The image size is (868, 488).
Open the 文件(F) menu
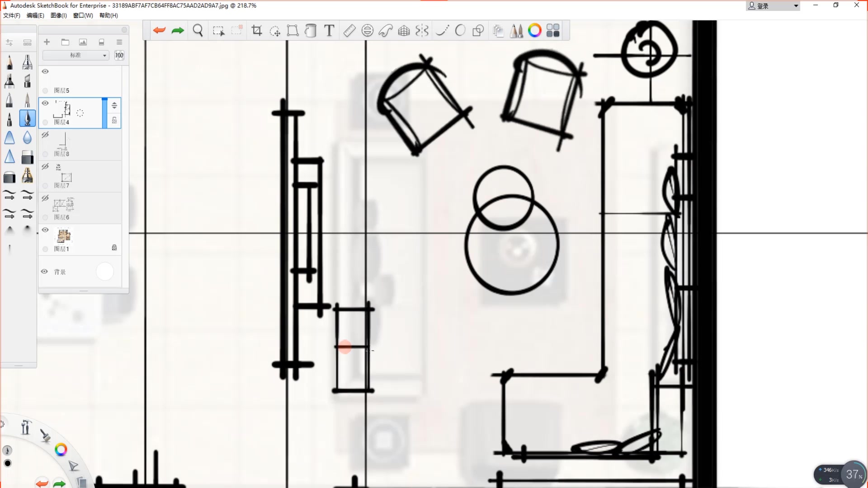tap(12, 15)
